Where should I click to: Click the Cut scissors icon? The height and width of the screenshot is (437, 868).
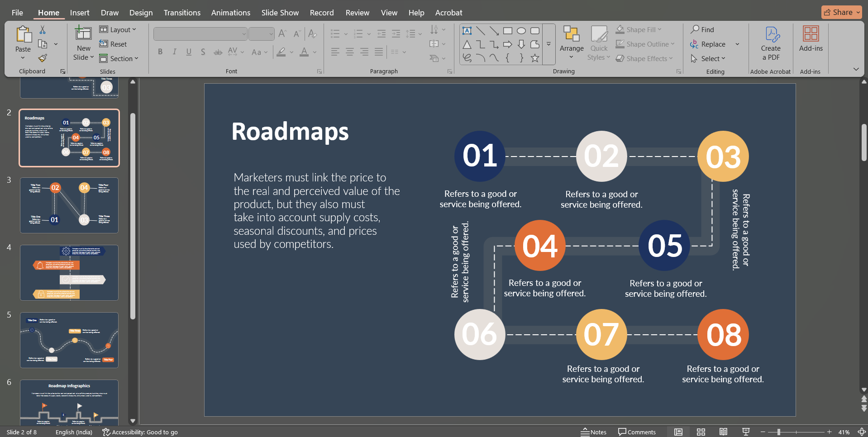click(43, 28)
